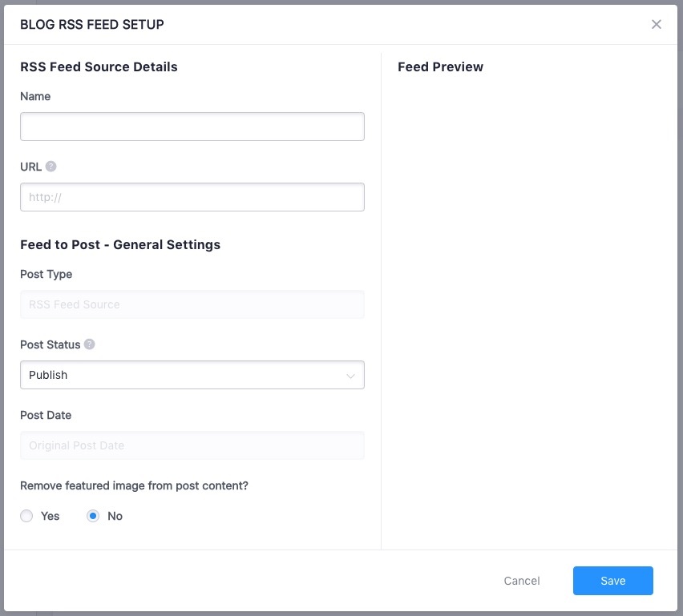Click the disabled Post Type field
Viewport: 683px width, 616px height.
pyautogui.click(x=192, y=304)
